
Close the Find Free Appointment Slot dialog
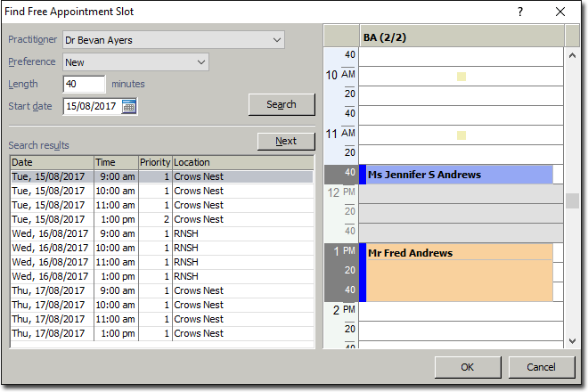(x=560, y=12)
